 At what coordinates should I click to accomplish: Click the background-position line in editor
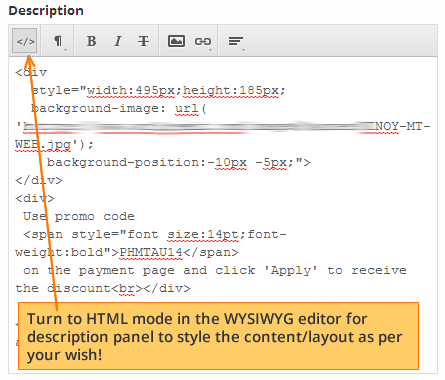pos(179,162)
